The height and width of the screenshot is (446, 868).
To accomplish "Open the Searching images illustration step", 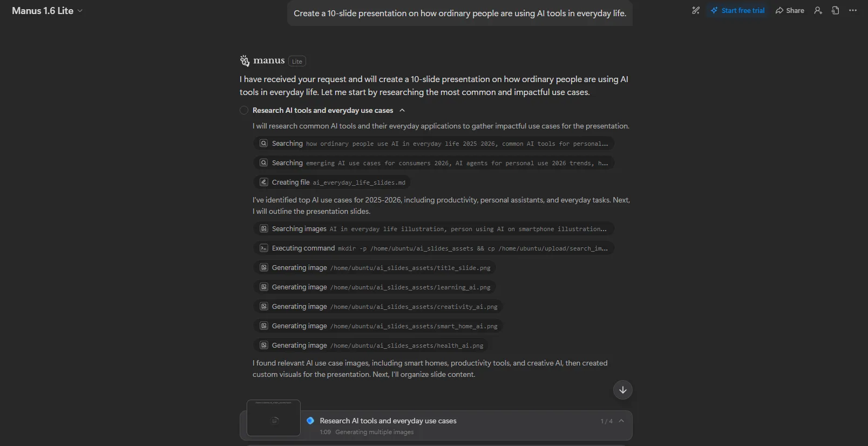I will tap(433, 229).
